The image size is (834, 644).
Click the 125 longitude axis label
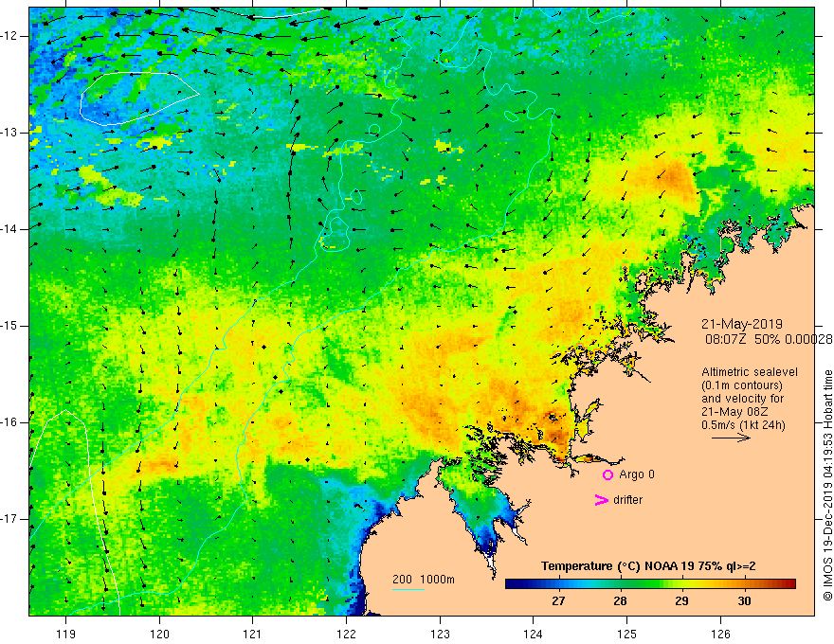click(x=627, y=634)
